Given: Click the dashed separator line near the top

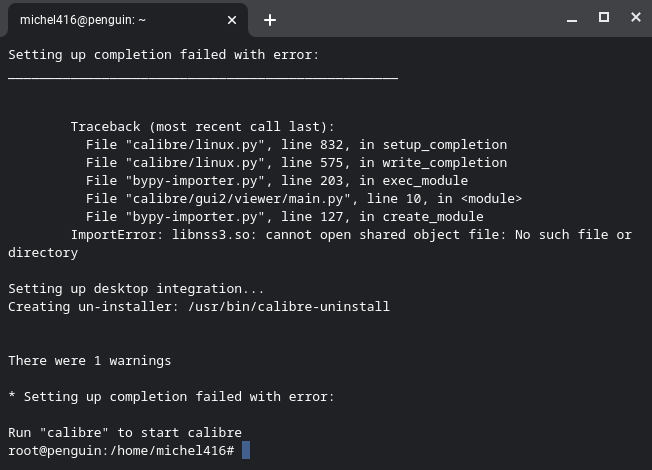Looking at the screenshot, I should [x=202, y=75].
